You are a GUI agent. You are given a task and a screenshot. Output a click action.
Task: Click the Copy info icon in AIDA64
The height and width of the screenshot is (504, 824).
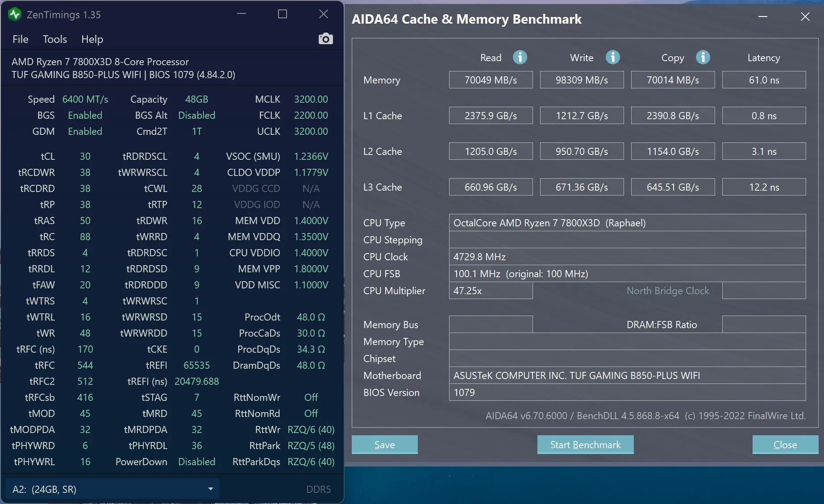click(703, 57)
